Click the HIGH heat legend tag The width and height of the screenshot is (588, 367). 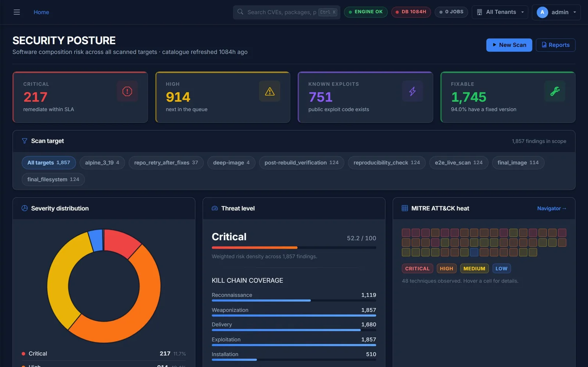tap(447, 268)
